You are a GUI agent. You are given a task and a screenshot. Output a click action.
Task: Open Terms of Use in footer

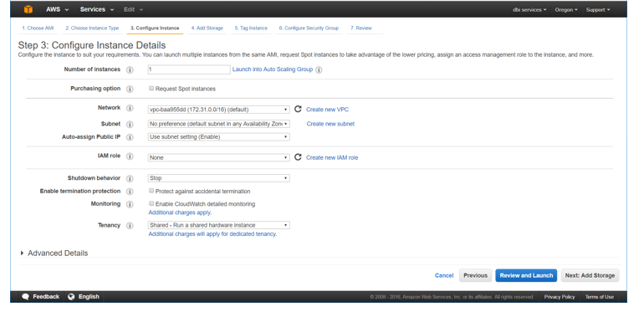[599, 297]
